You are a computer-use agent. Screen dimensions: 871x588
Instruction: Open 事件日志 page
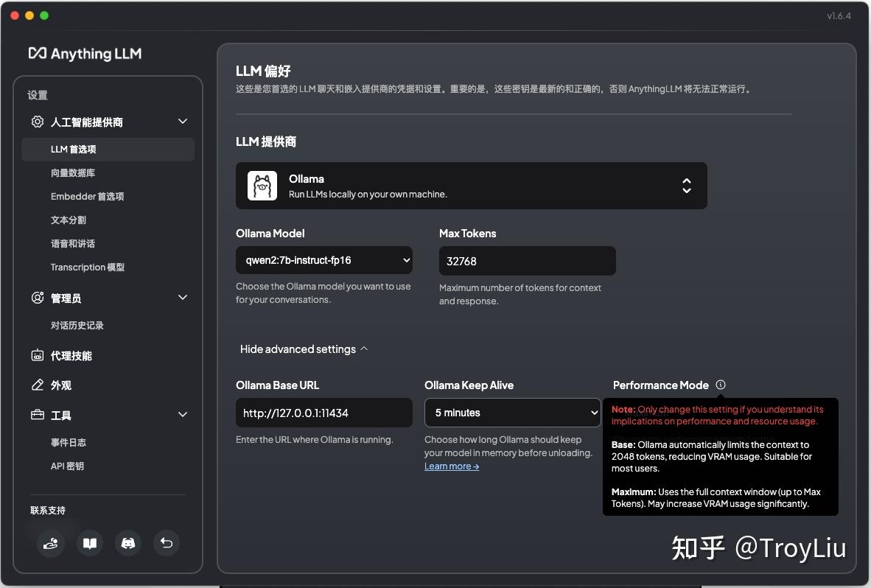[x=69, y=443]
